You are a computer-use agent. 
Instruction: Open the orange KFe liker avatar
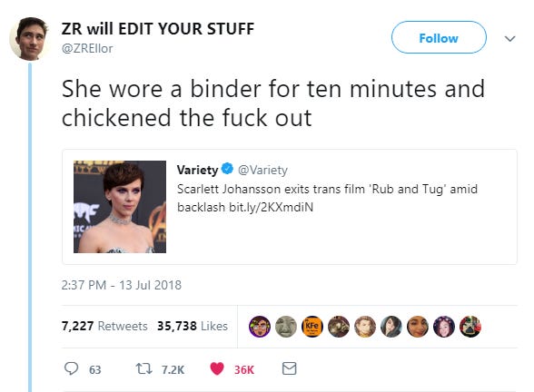point(312,327)
